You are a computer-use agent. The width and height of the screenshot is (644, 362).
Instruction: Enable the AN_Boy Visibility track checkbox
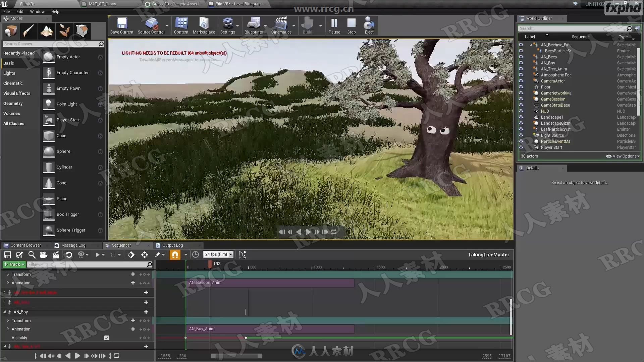click(106, 337)
